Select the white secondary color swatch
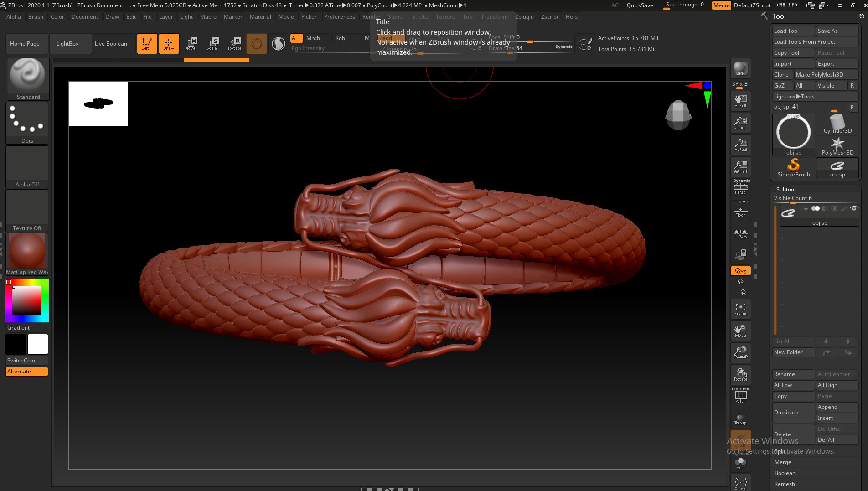Image resolution: width=868 pixels, height=491 pixels. click(38, 344)
